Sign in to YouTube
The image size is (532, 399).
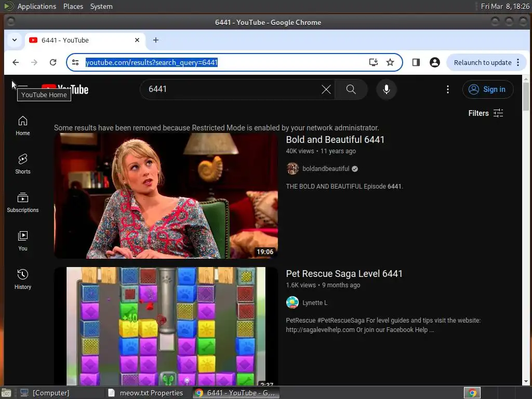[x=487, y=89]
